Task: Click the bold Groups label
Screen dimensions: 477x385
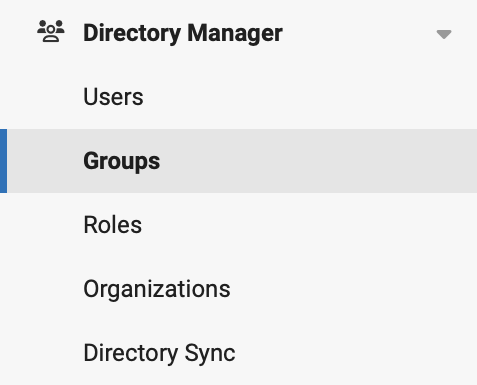Action: 122,161
